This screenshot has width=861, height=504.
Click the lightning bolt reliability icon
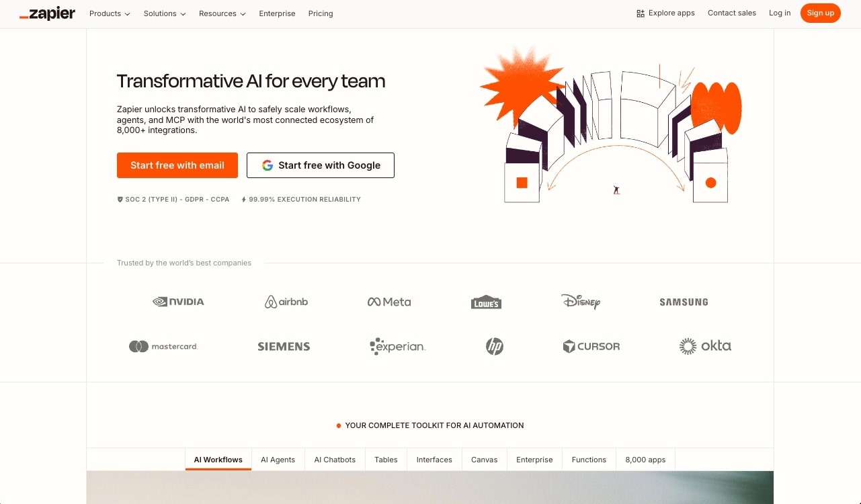point(244,200)
